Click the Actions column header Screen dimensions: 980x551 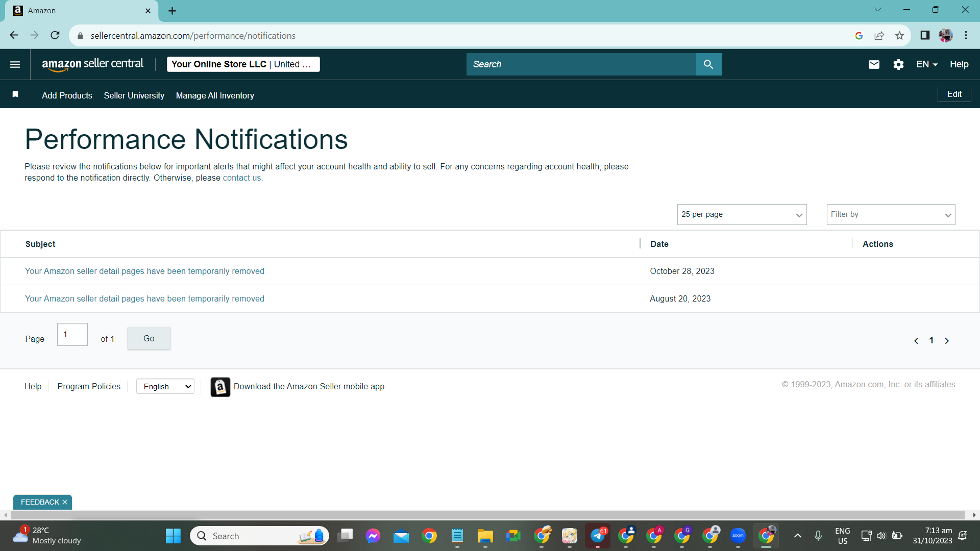pos(878,244)
